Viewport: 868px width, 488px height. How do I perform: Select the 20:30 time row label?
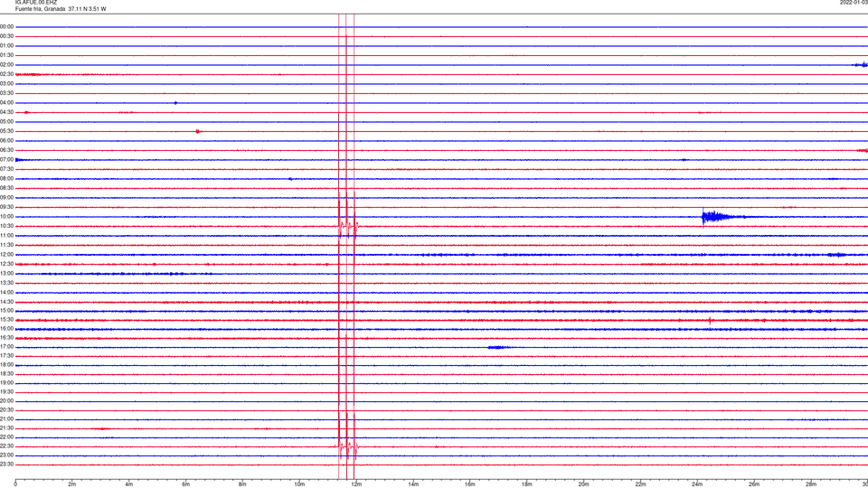[7, 410]
